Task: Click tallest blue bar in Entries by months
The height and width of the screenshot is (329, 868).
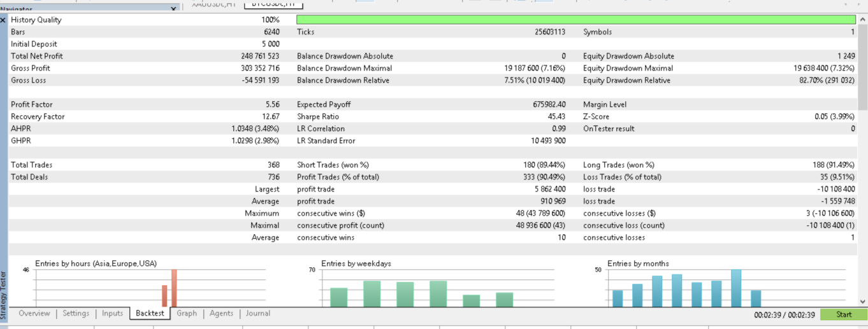Action: (736, 288)
